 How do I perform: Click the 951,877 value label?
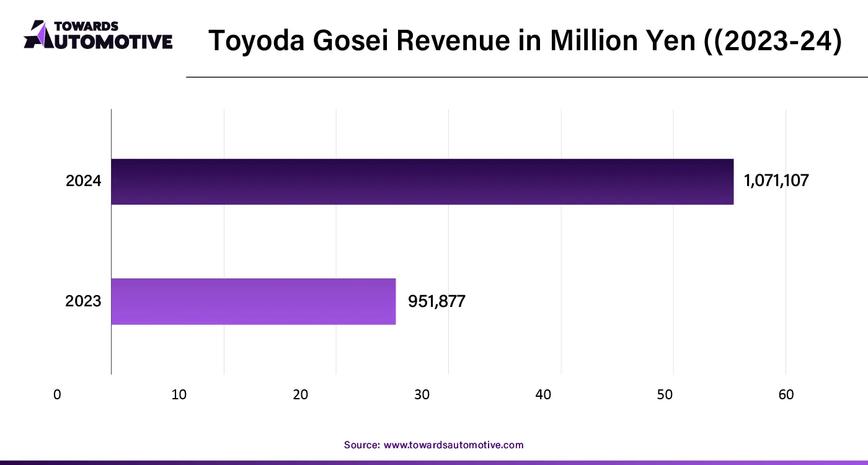coord(436,301)
